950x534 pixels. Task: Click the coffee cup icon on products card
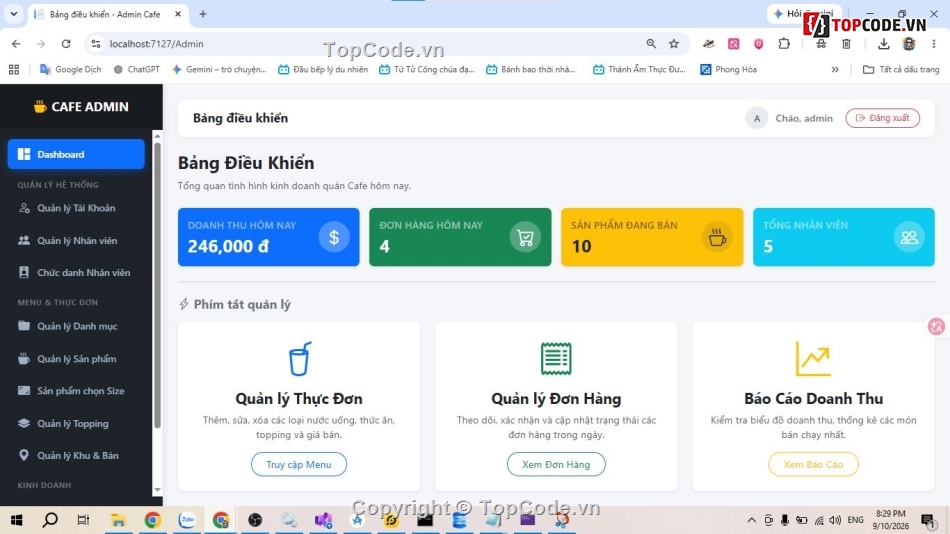717,237
